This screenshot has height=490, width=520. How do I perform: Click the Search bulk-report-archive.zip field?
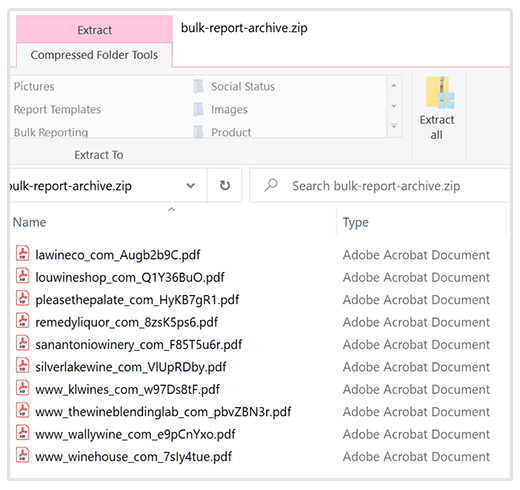tap(379, 186)
